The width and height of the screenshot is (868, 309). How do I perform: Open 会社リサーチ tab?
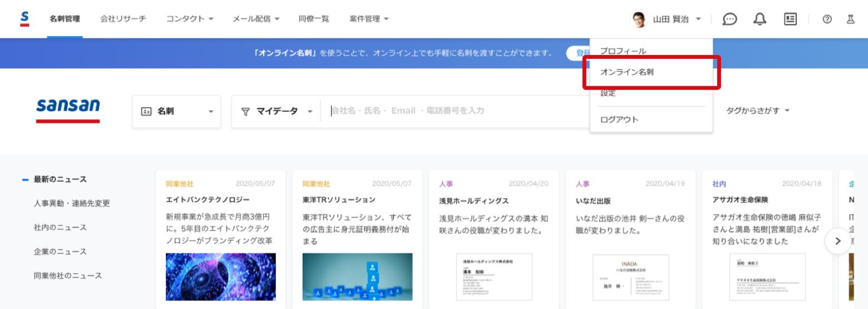tap(123, 19)
